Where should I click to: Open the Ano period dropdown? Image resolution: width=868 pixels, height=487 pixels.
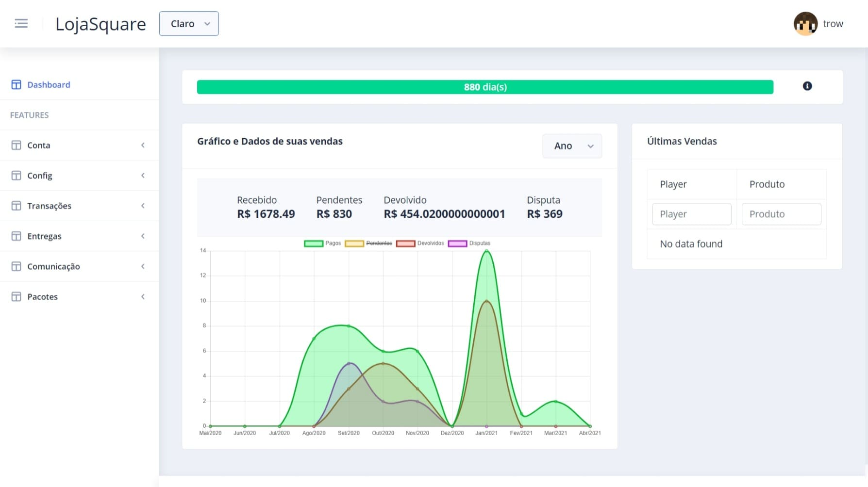tap(572, 146)
